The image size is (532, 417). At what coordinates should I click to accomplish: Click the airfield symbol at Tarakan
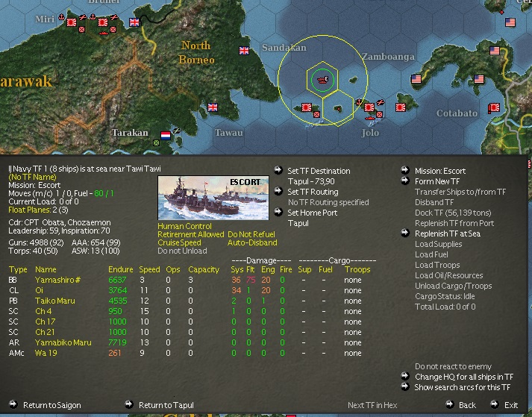[176, 131]
